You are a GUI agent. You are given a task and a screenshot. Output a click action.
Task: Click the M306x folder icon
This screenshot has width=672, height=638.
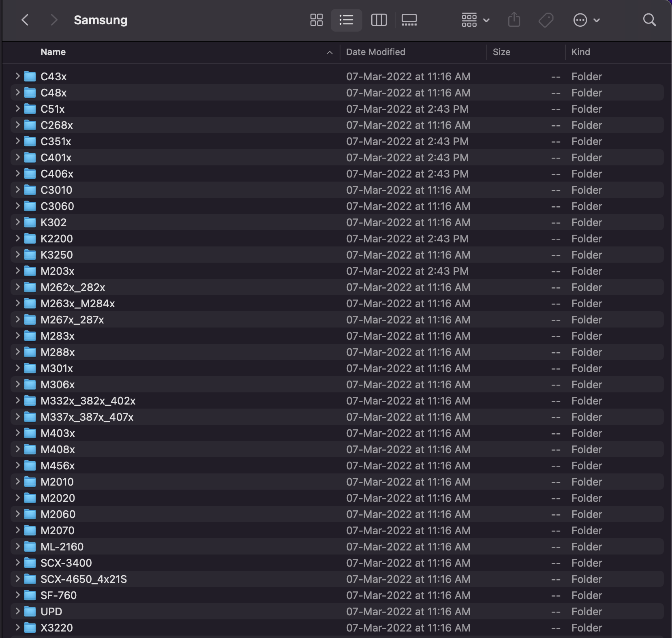pyautogui.click(x=30, y=385)
